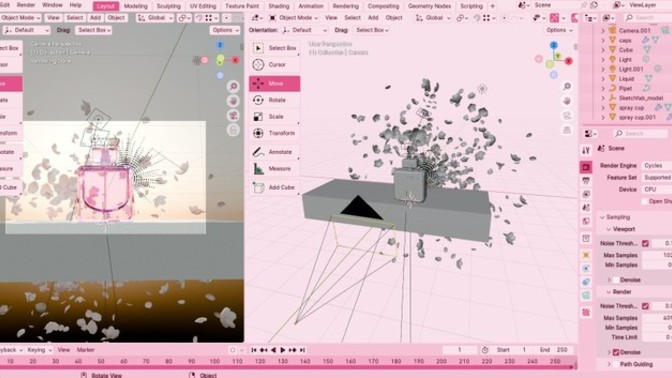The image size is (672, 378).
Task: Select the Select Box tool in right viewport
Action: [x=274, y=48]
